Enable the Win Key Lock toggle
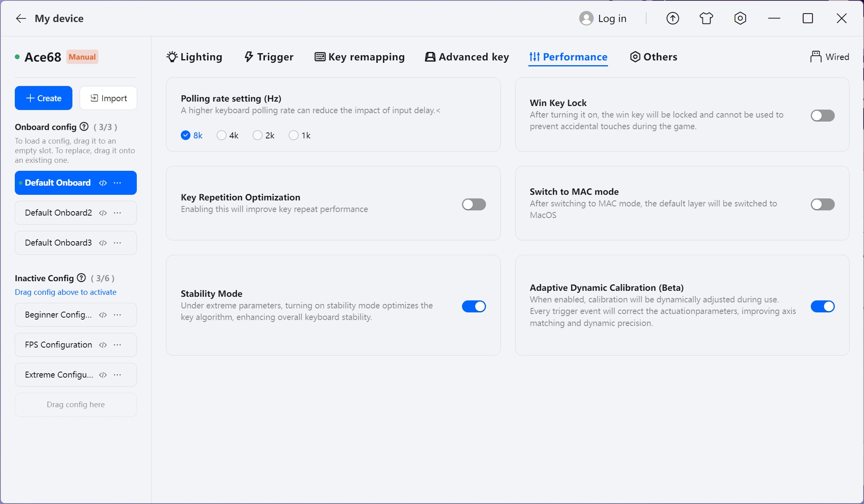 [x=822, y=116]
